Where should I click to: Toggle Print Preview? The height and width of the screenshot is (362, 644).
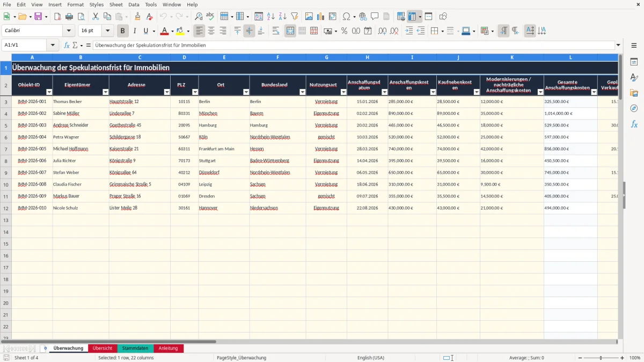pyautogui.click(x=81, y=17)
